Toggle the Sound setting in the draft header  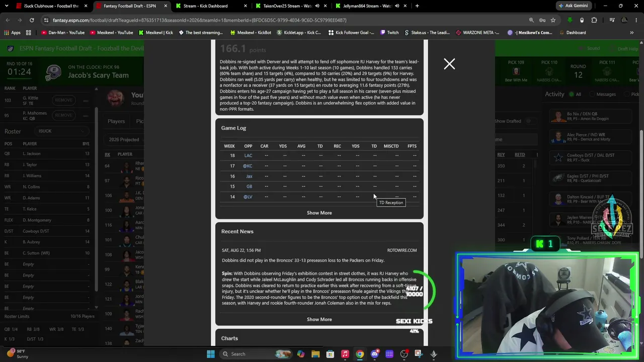tap(590, 48)
